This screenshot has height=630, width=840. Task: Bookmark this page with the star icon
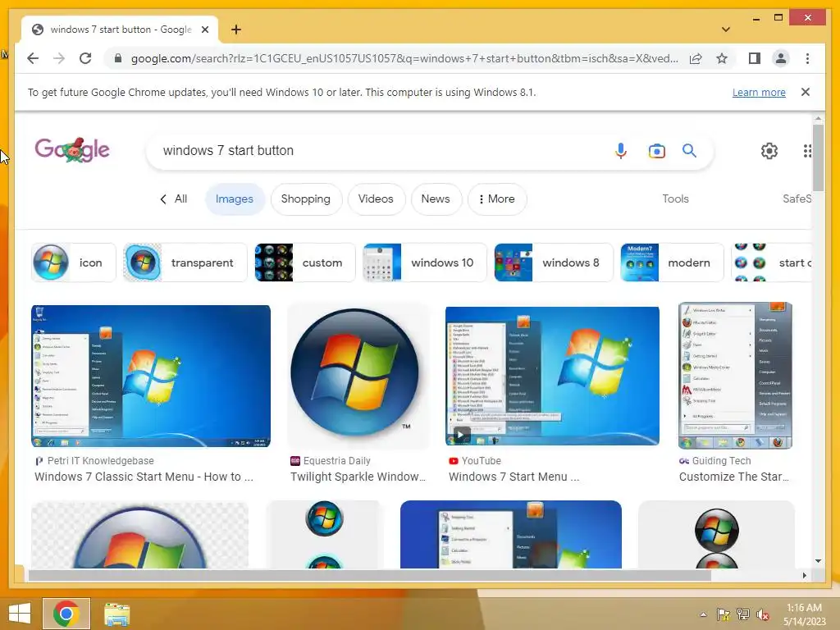(x=722, y=58)
